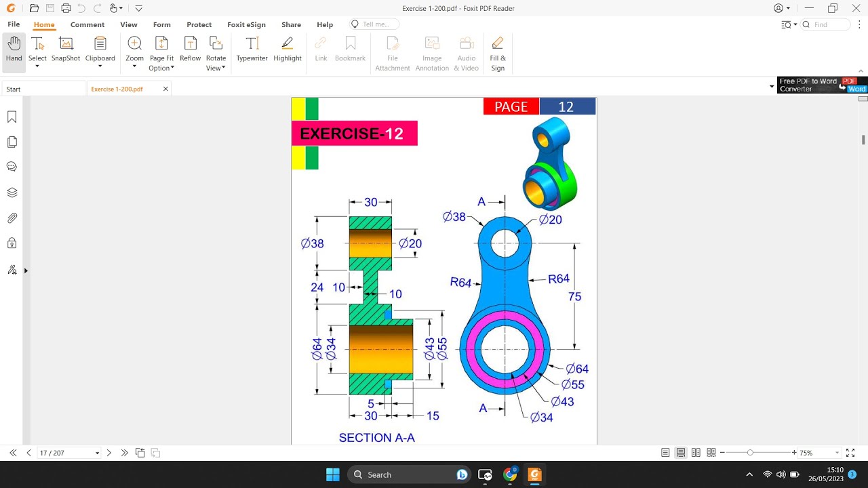This screenshot has height=488, width=868.
Task: Print the document from quick access toolbar
Action: [x=66, y=8]
